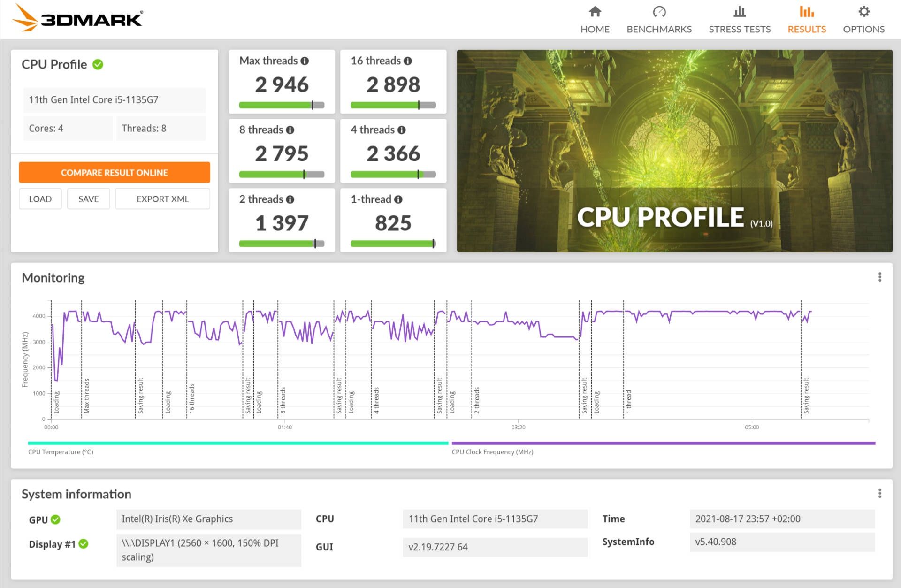Click the Max threads score bar
901x588 pixels.
pos(282,105)
